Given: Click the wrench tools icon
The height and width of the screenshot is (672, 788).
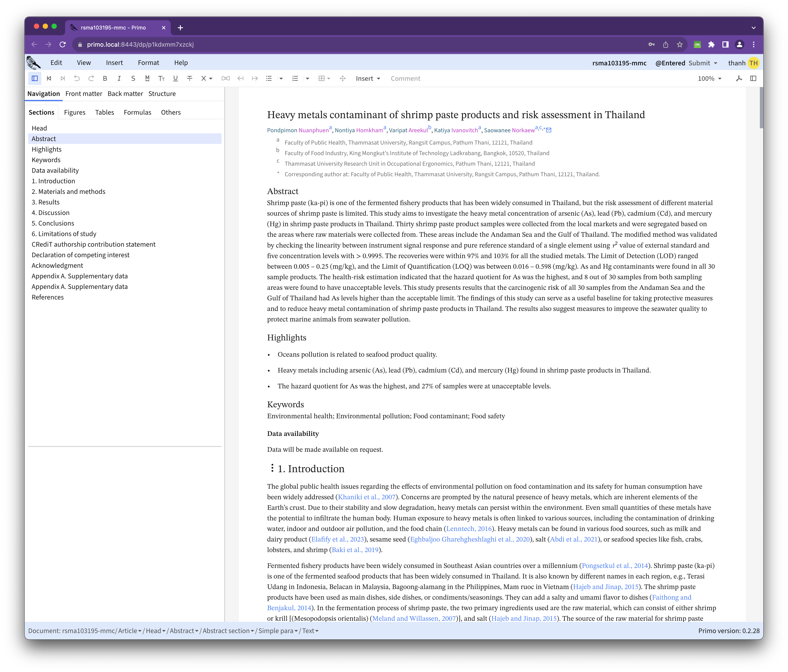Looking at the screenshot, I should pyautogui.click(x=739, y=78).
